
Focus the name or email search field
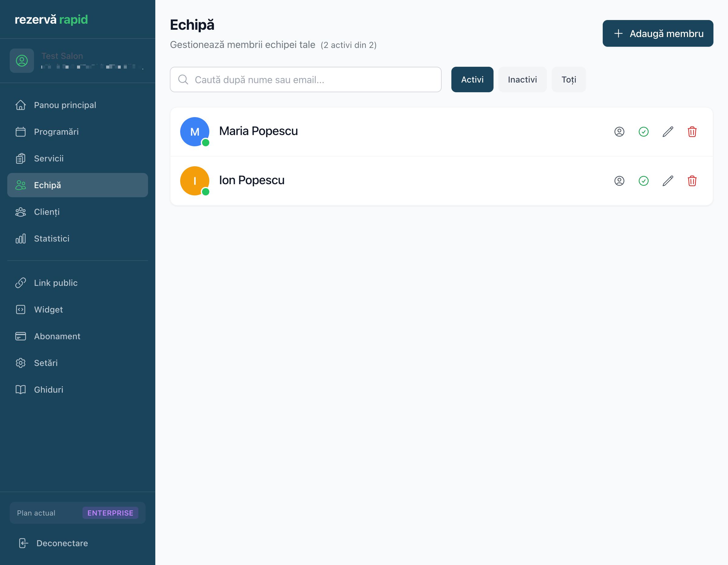pyautogui.click(x=305, y=80)
